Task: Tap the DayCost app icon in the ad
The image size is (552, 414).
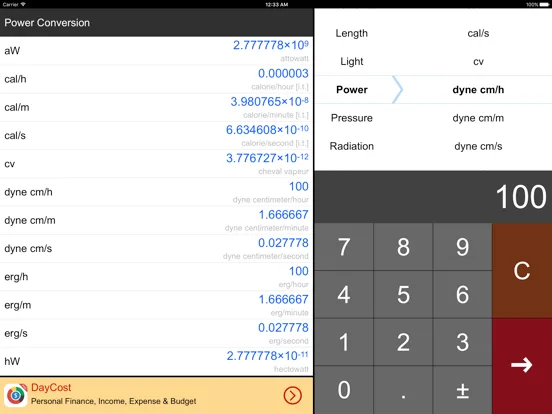Action: click(x=15, y=395)
